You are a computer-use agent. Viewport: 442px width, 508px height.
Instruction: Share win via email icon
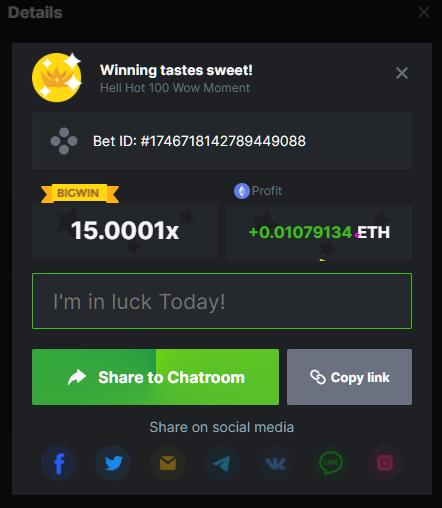click(168, 463)
